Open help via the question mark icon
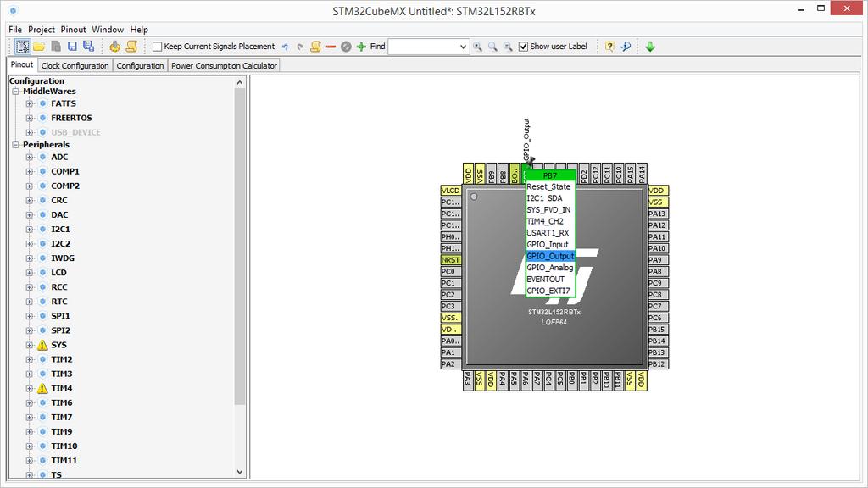The width and height of the screenshot is (868, 488). (x=609, y=47)
